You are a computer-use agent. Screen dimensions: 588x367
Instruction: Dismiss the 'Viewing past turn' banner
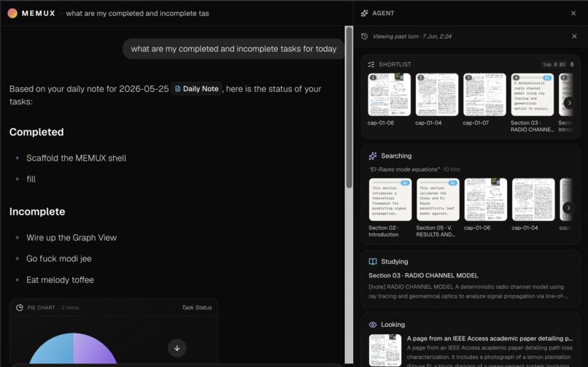[x=574, y=36]
